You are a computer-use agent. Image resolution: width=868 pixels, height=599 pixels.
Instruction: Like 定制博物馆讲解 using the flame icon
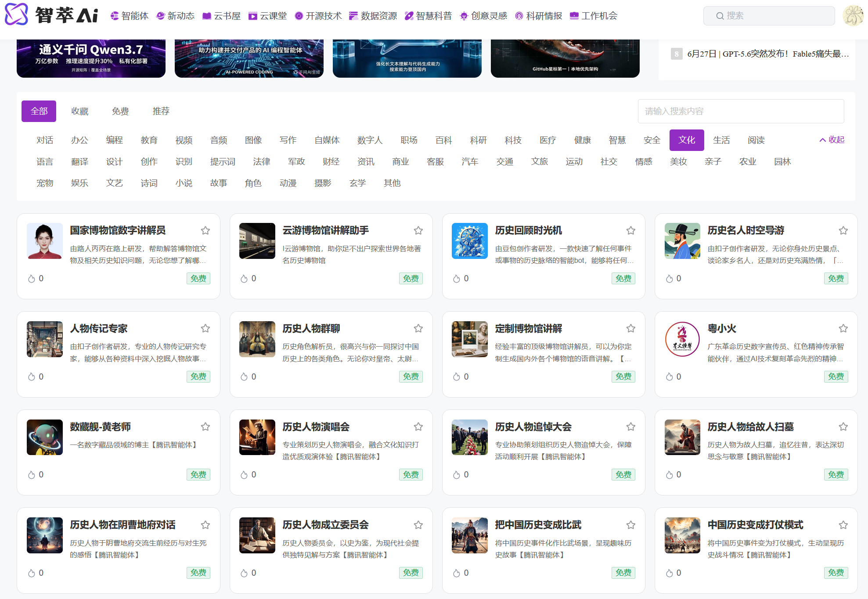point(457,377)
